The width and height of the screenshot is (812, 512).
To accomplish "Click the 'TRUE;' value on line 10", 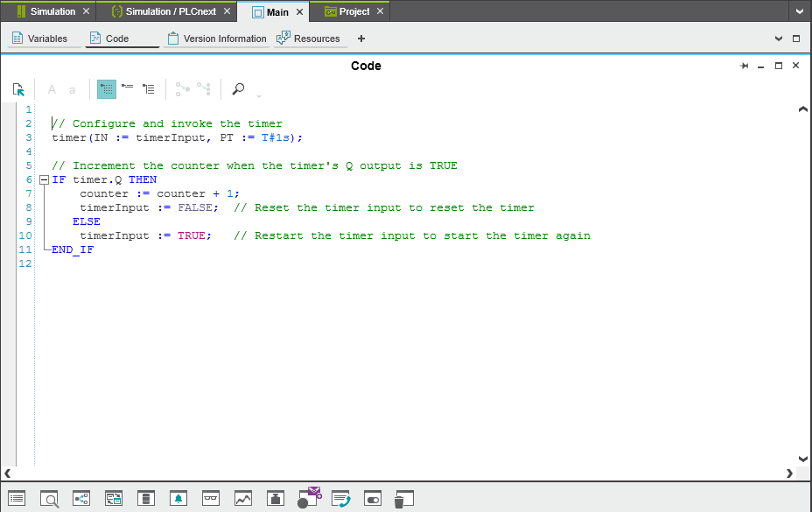I will coord(195,235).
